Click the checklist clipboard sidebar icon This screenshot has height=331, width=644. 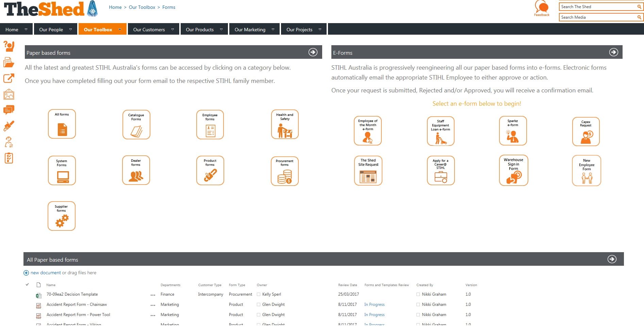[9, 158]
